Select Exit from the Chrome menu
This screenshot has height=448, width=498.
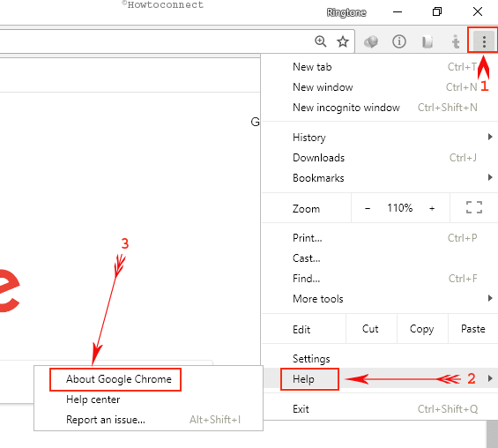pyautogui.click(x=380, y=408)
